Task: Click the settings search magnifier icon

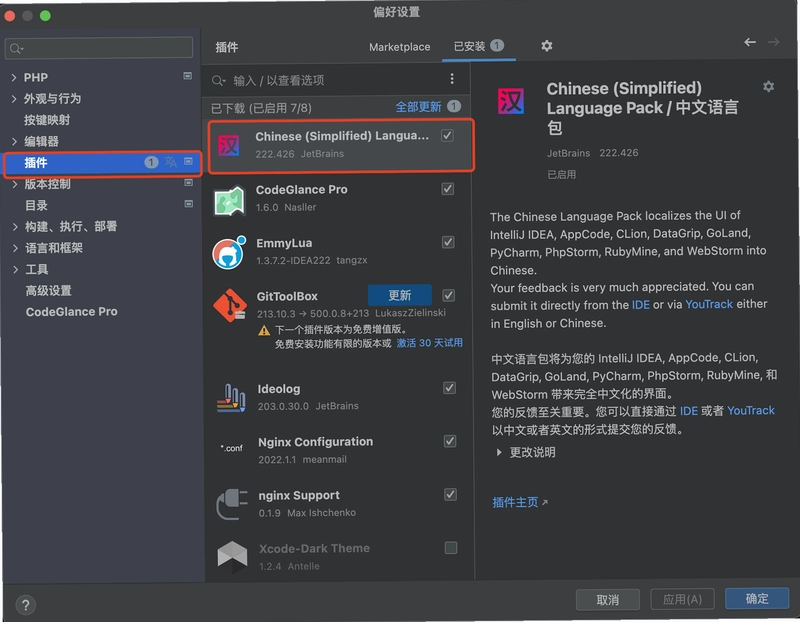Action: 16,48
